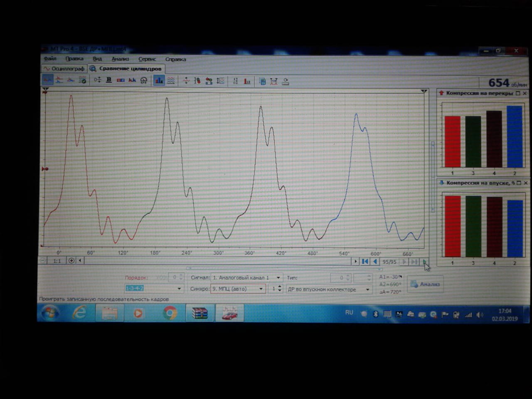
Task: Click the vertical slider right of the graph
Action: tap(433, 177)
